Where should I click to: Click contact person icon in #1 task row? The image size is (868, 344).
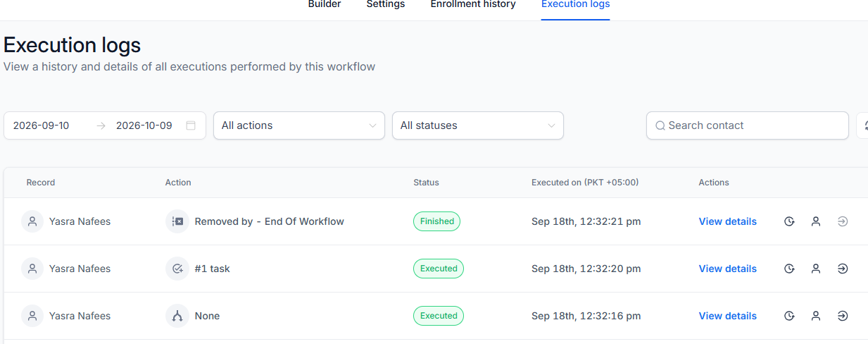[x=816, y=269]
